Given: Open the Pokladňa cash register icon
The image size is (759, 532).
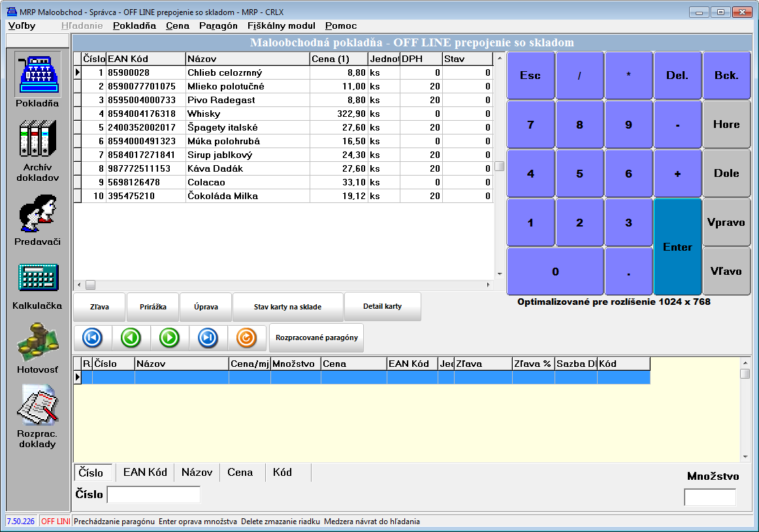Looking at the screenshot, I should pos(37,76).
